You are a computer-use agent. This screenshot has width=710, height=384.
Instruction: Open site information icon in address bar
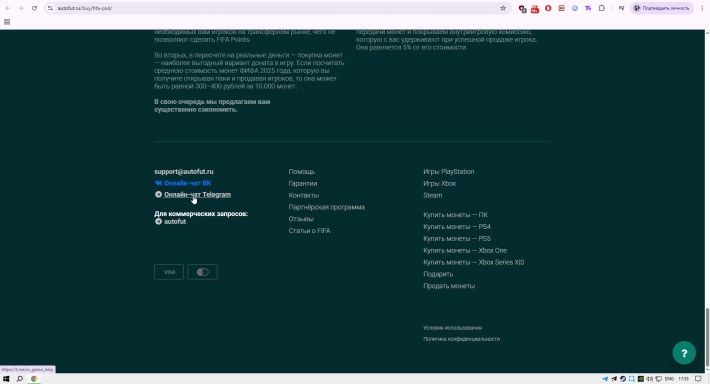[x=50, y=8]
